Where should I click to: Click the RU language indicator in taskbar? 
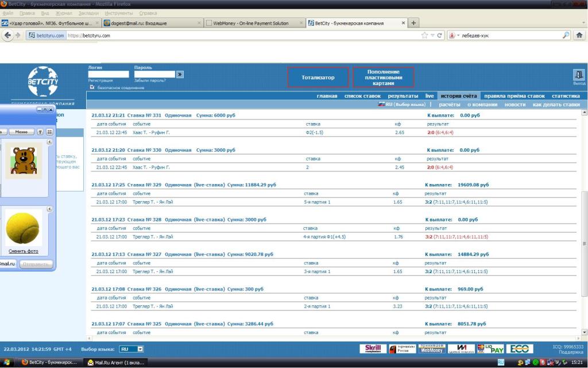pyautogui.click(x=501, y=362)
